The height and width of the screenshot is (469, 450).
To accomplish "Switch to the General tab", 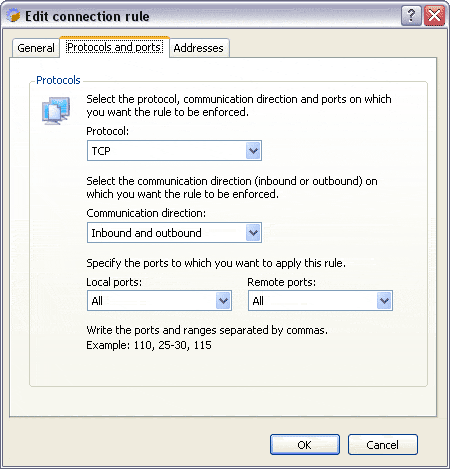I will coord(36,48).
